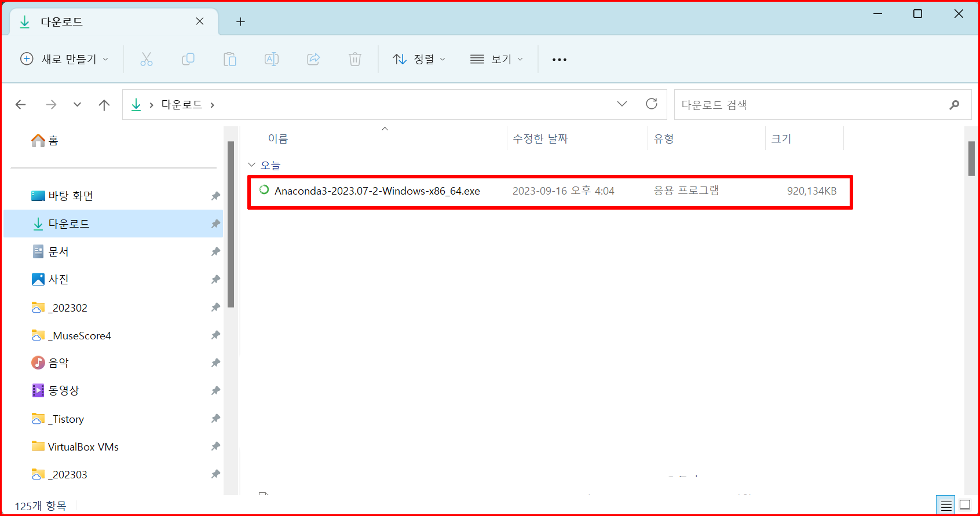Click the Share icon in toolbar

(313, 59)
